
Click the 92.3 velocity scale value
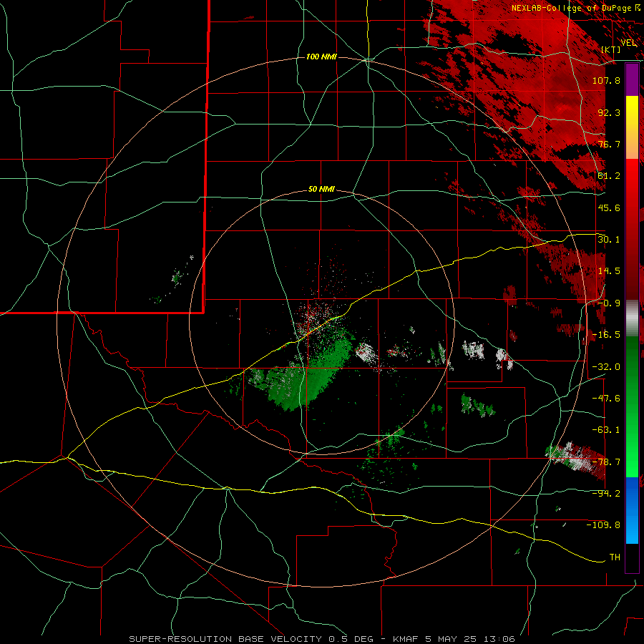609,112
